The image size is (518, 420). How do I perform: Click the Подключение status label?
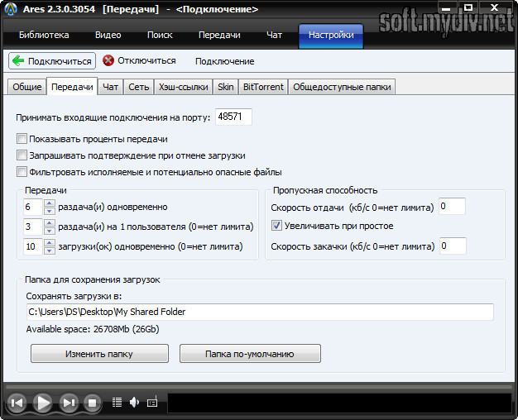pos(224,61)
